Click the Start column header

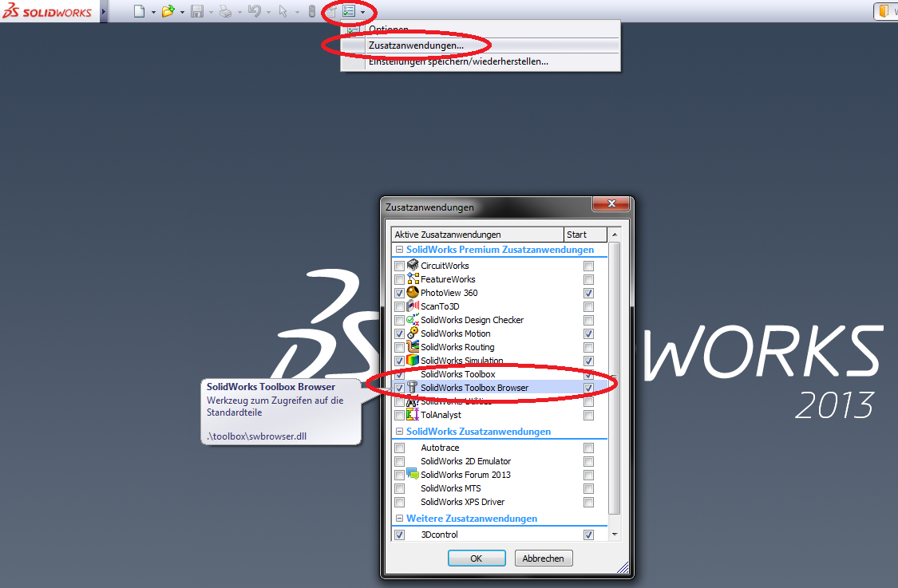[x=585, y=235]
